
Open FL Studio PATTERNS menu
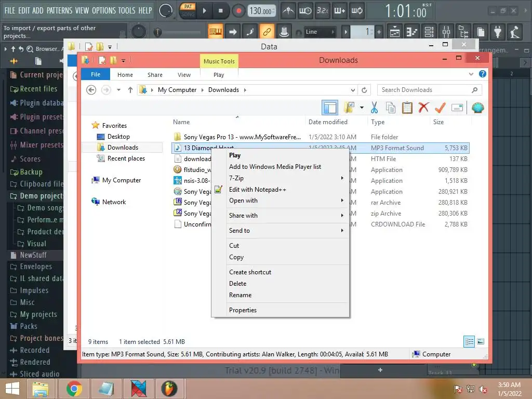(x=59, y=10)
